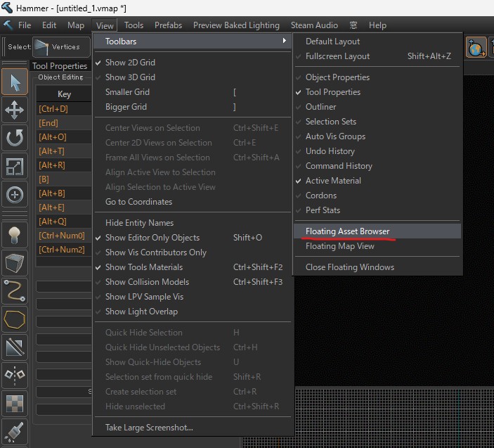The image size is (494, 448).
Task: Choose Smaller Grid
Action: pyautogui.click(x=193, y=92)
